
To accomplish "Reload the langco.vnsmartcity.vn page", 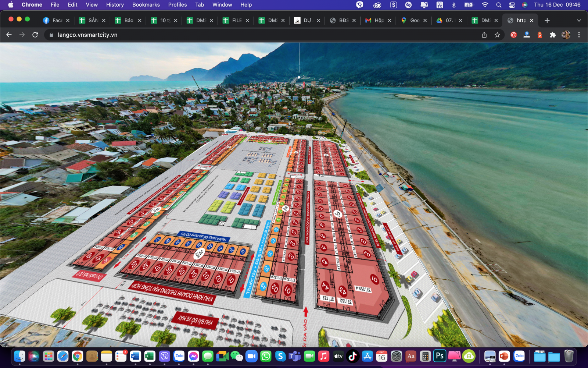I will (x=35, y=35).
